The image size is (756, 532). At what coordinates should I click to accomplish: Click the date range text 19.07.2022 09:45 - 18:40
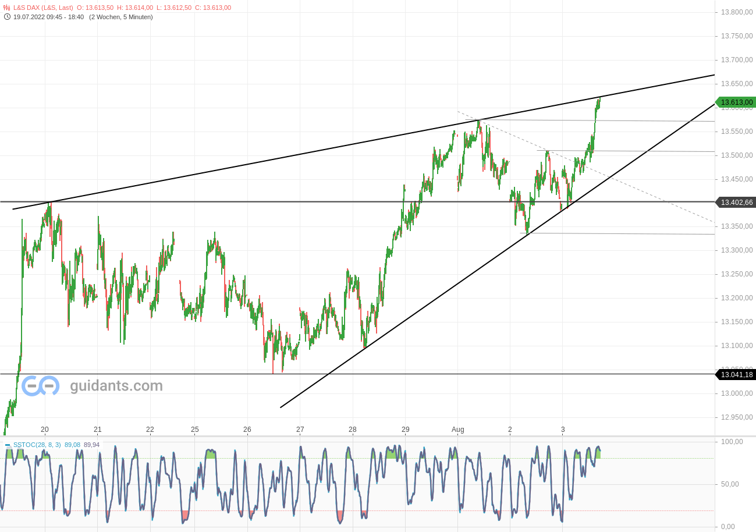[49, 17]
